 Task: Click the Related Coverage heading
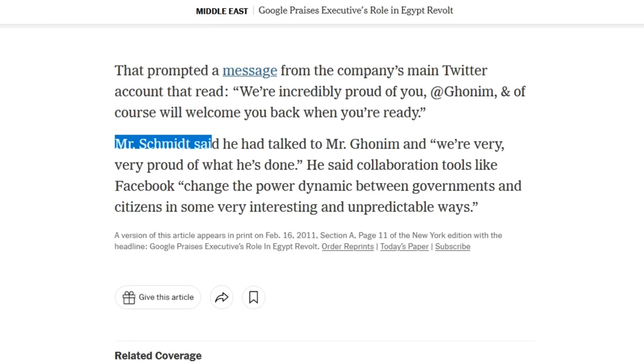(x=158, y=356)
